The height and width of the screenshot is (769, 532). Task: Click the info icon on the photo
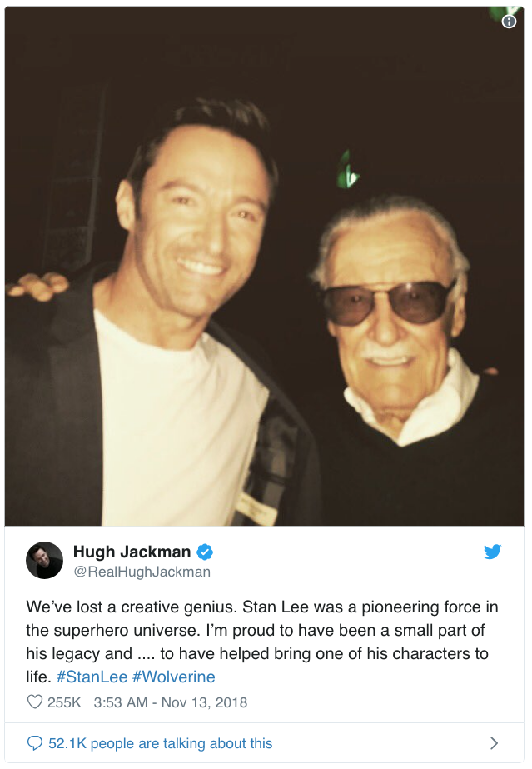tap(509, 22)
